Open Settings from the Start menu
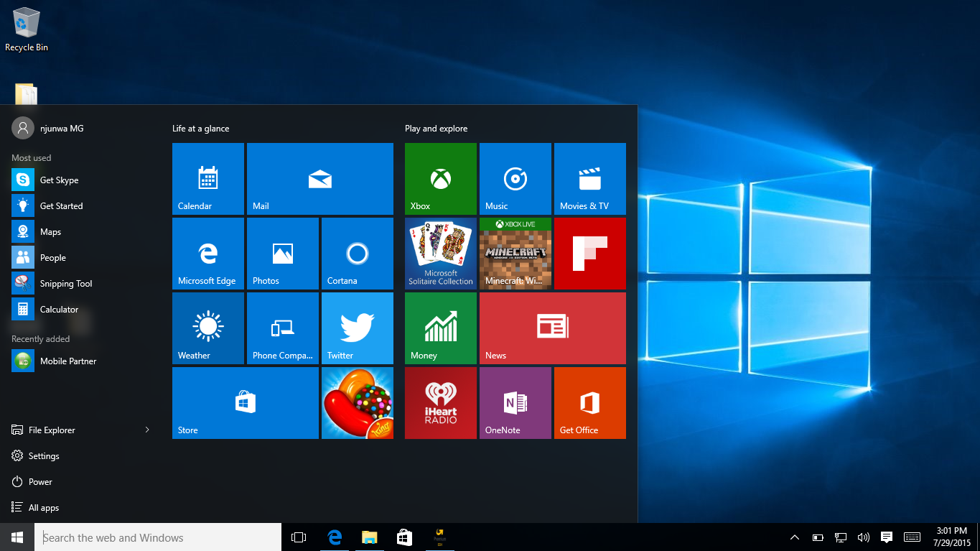This screenshot has height=551, width=980. (43, 455)
